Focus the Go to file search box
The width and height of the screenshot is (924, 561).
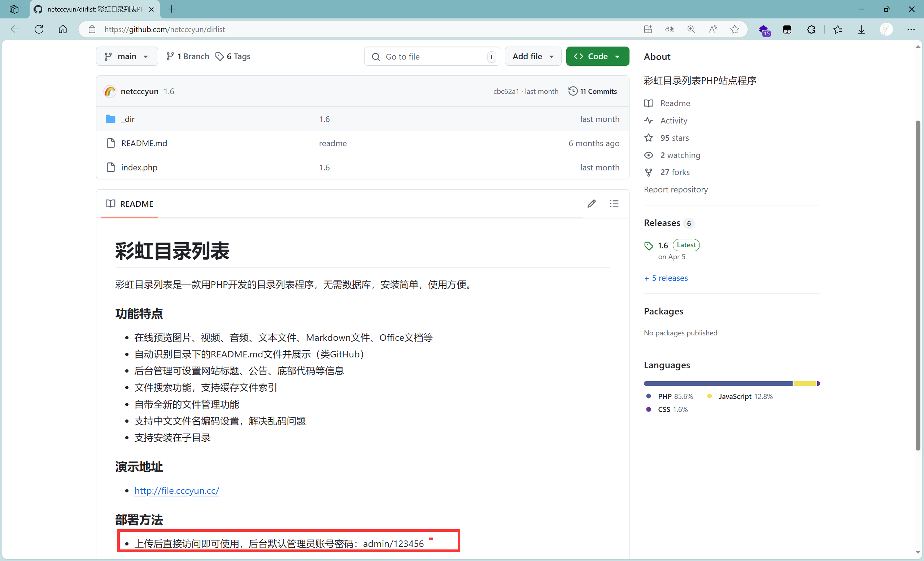pyautogui.click(x=431, y=56)
